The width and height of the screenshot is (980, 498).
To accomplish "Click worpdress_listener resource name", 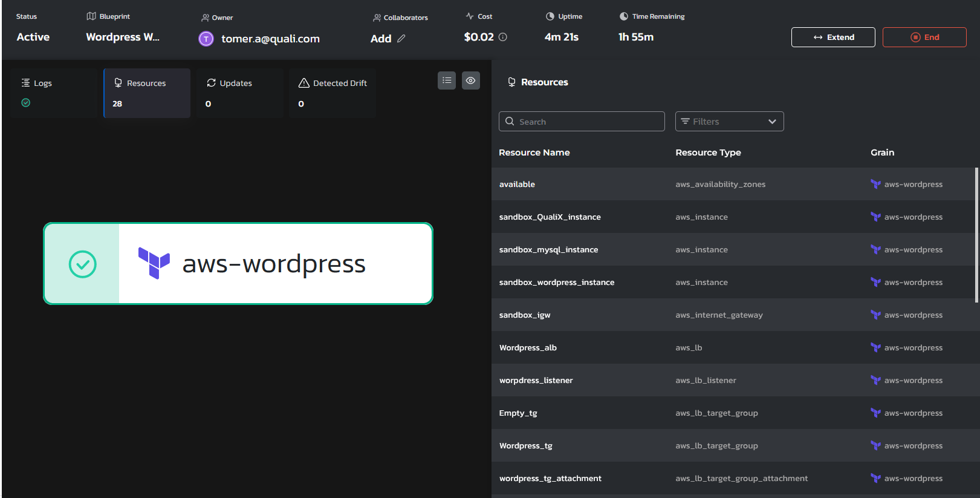I will click(536, 380).
